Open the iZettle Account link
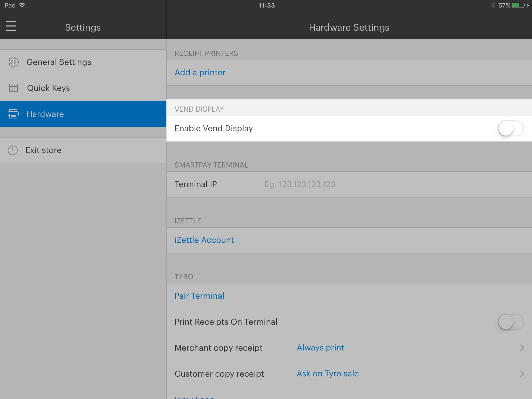Screen dimensions: 532x399 tap(204, 240)
